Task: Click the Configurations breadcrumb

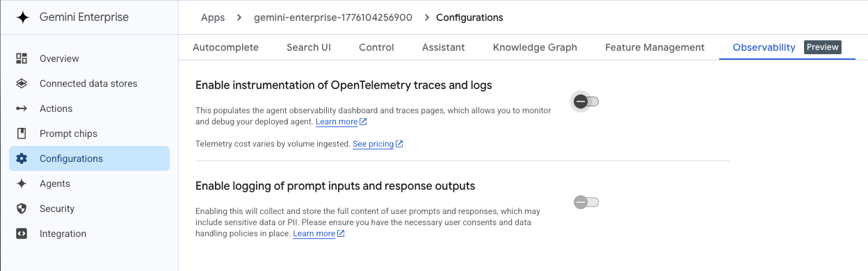Action: [469, 17]
